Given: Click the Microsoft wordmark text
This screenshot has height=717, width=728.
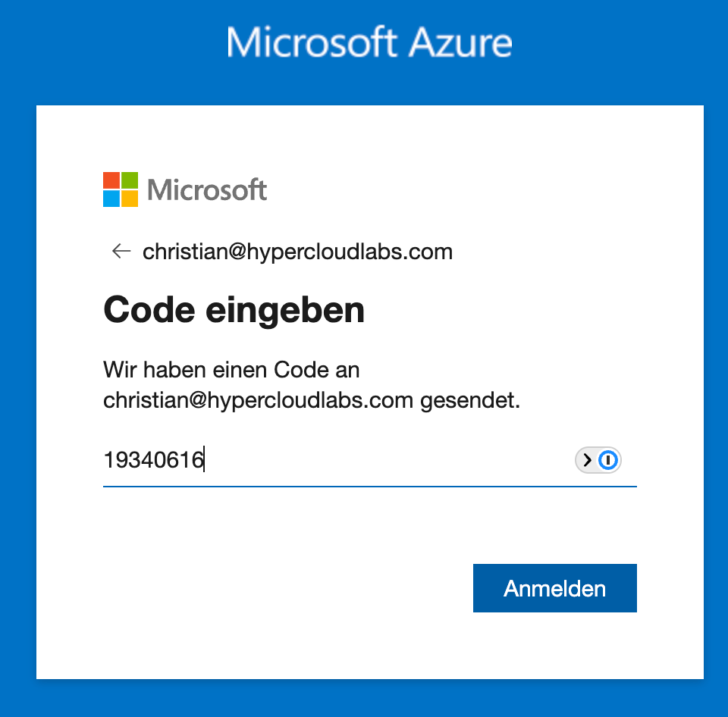Looking at the screenshot, I should [207, 189].
